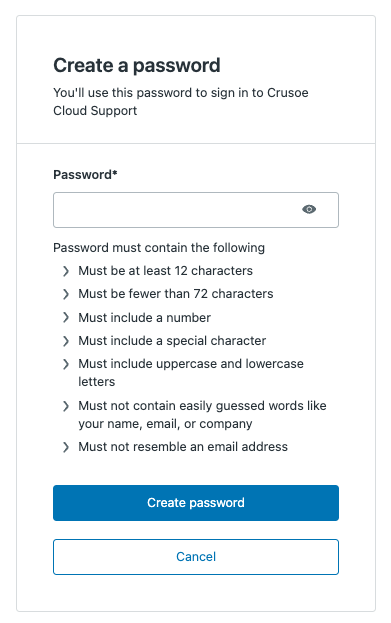The width and height of the screenshot is (391, 623).
Task: Click the Crusoe Cloud Support subtitle text
Action: (181, 102)
